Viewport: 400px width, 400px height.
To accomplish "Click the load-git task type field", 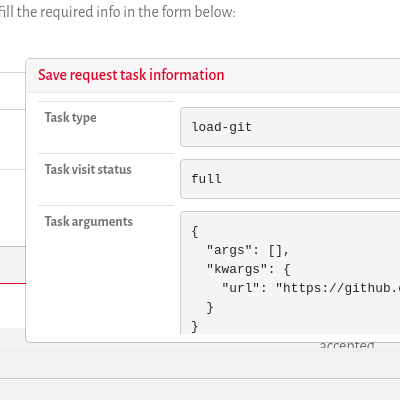I will pyautogui.click(x=290, y=127).
